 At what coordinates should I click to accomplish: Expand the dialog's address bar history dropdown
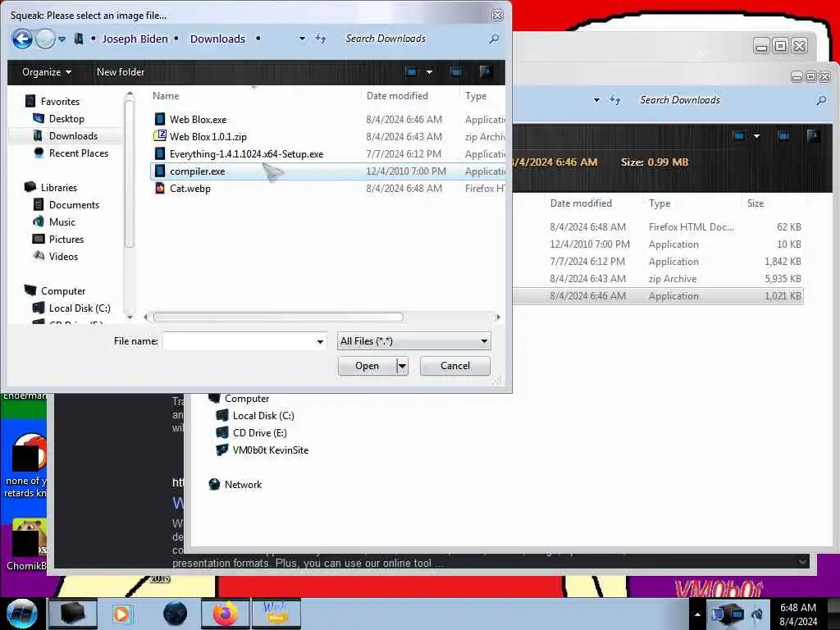302,39
